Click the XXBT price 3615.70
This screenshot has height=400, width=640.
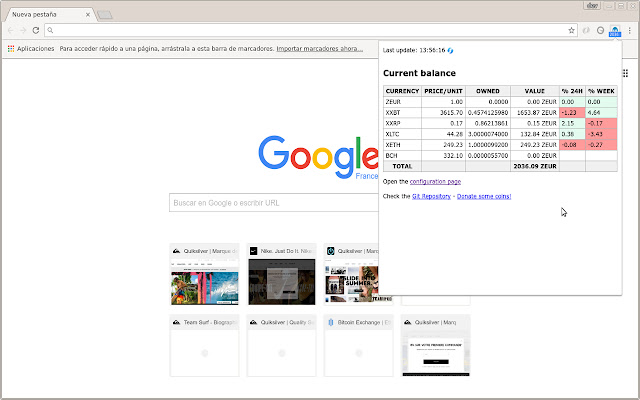[x=443, y=113]
